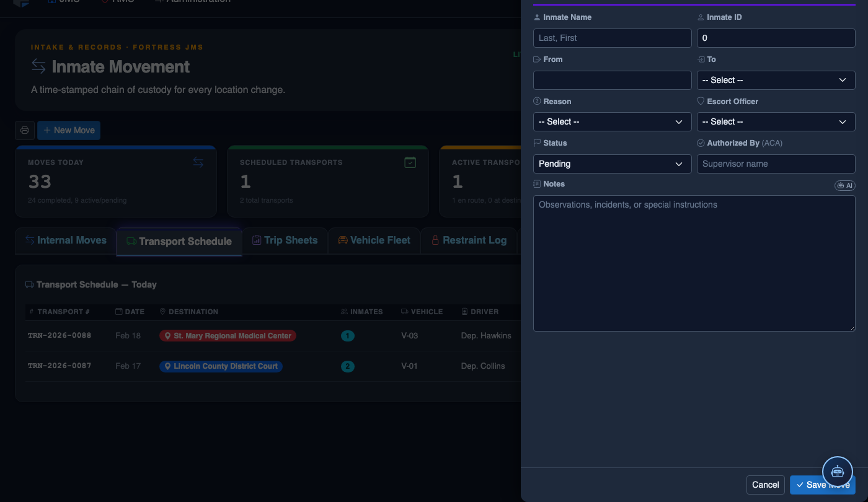The width and height of the screenshot is (868, 502).
Task: Switch to the Internal Moves tab
Action: pos(66,240)
